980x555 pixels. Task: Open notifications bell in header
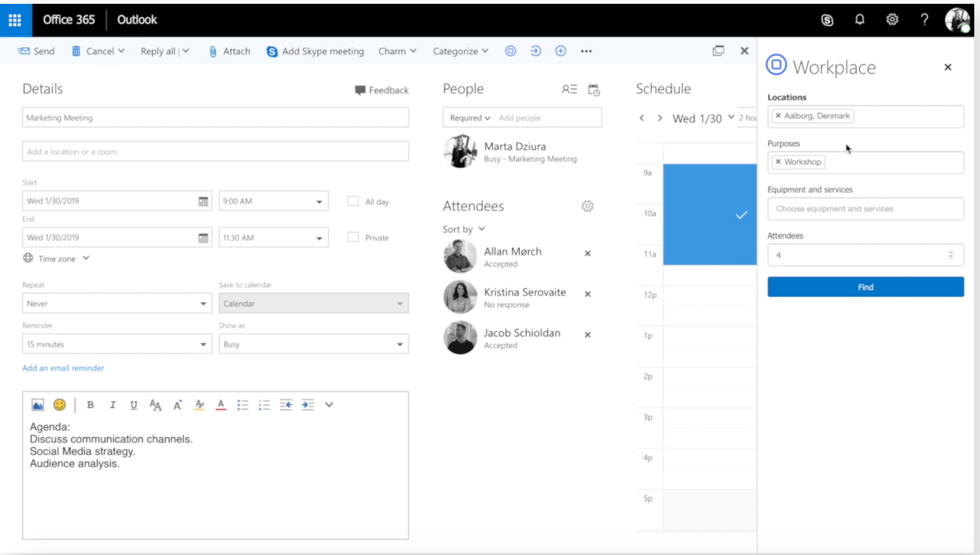coord(859,20)
